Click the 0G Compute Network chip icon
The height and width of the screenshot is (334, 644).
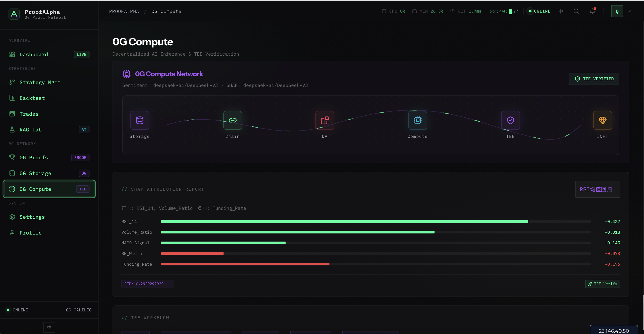(x=127, y=74)
